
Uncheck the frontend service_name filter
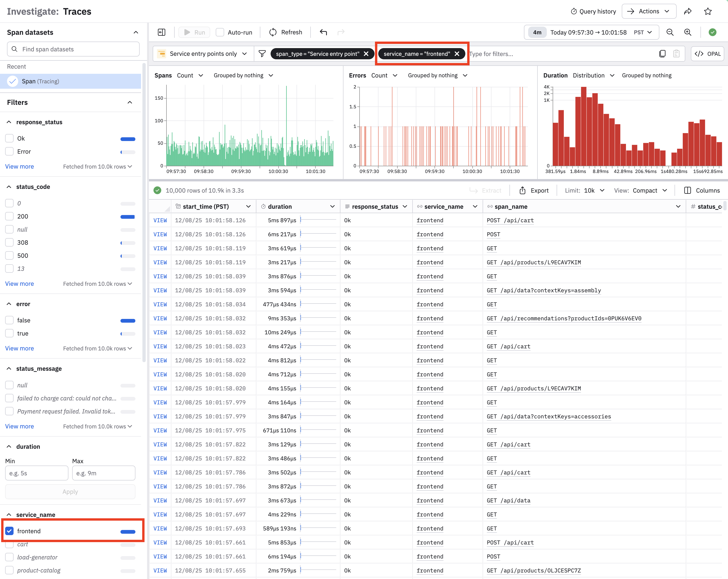(9, 531)
